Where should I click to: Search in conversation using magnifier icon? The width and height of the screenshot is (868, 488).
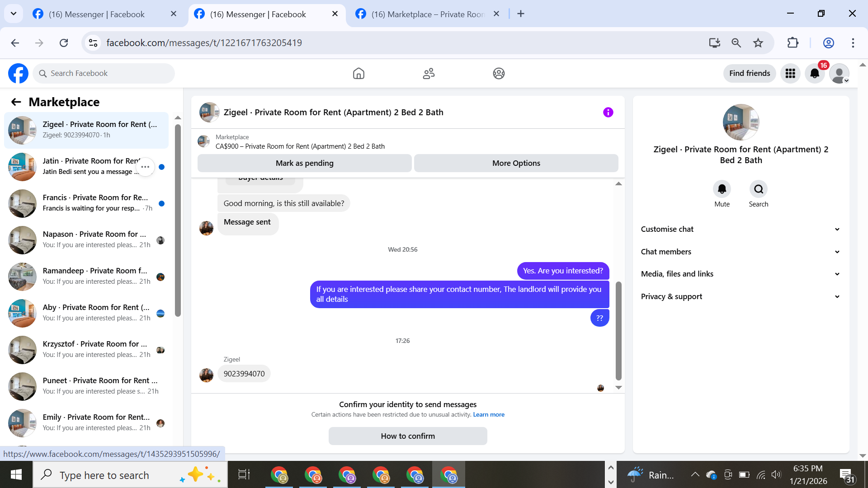(758, 189)
